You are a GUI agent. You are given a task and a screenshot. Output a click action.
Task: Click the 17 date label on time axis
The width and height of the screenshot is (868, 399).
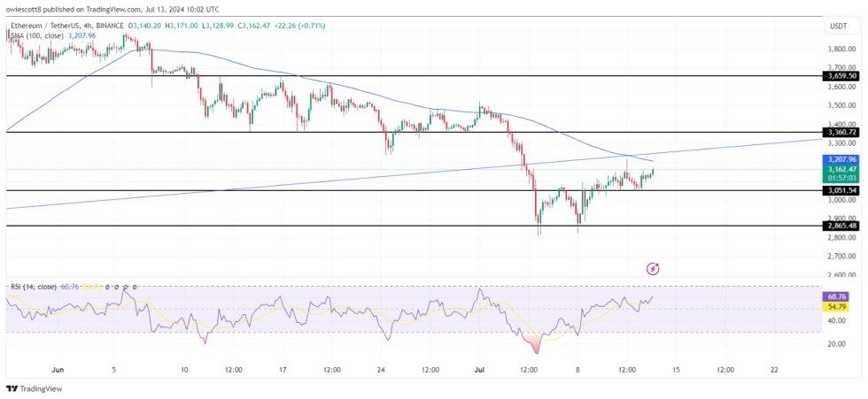[283, 369]
